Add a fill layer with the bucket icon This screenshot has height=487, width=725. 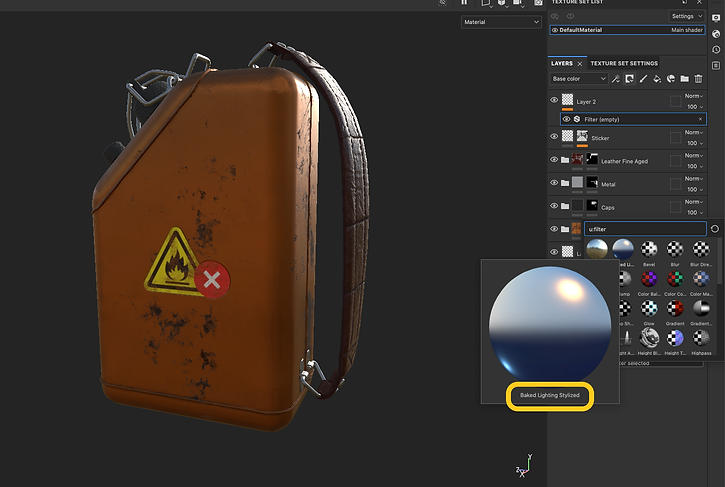click(657, 79)
